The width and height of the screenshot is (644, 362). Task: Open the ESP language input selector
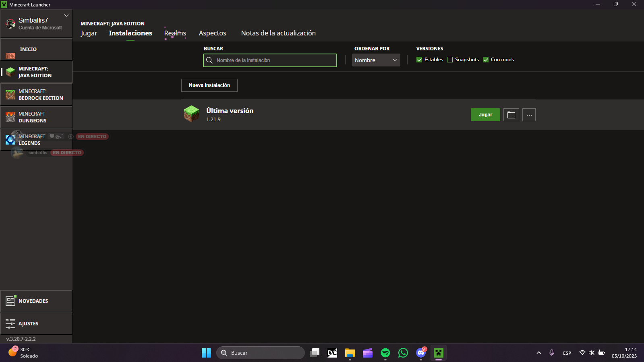pos(567,353)
